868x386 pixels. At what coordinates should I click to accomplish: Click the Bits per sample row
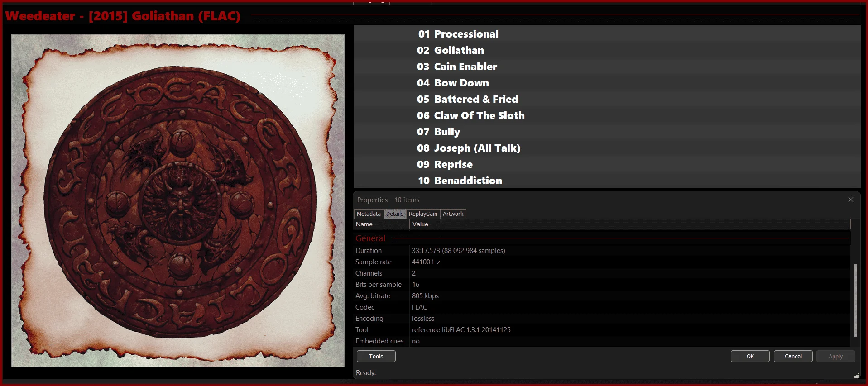coord(602,284)
